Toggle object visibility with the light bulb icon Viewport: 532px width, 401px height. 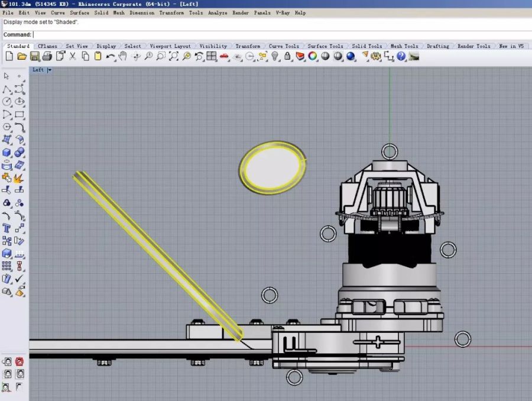pyautogui.click(x=275, y=56)
